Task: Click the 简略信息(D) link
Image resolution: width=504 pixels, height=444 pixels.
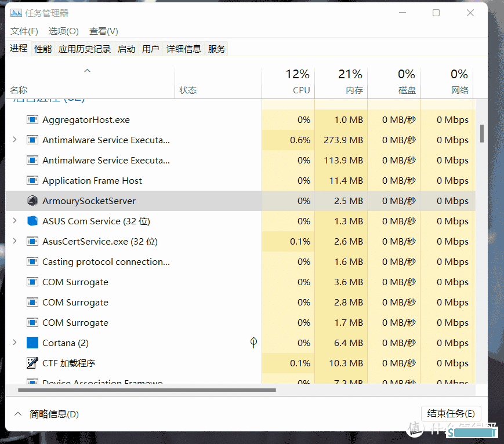Action: [54, 414]
